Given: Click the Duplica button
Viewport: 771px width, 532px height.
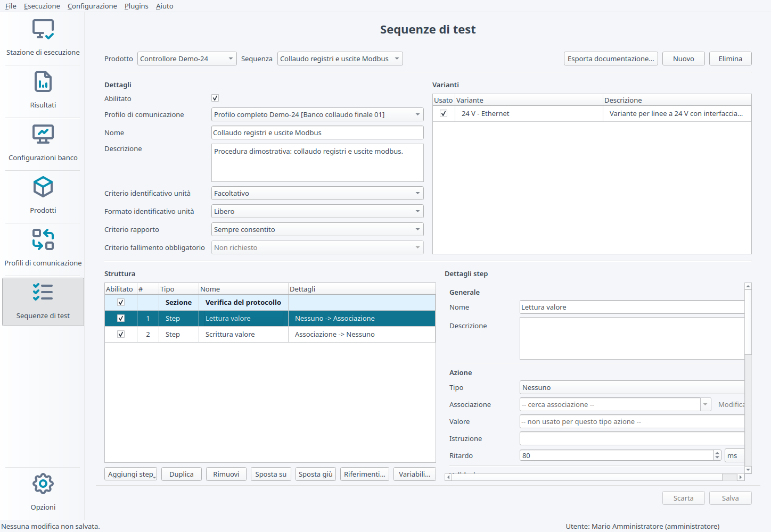Looking at the screenshot, I should pyautogui.click(x=182, y=474).
